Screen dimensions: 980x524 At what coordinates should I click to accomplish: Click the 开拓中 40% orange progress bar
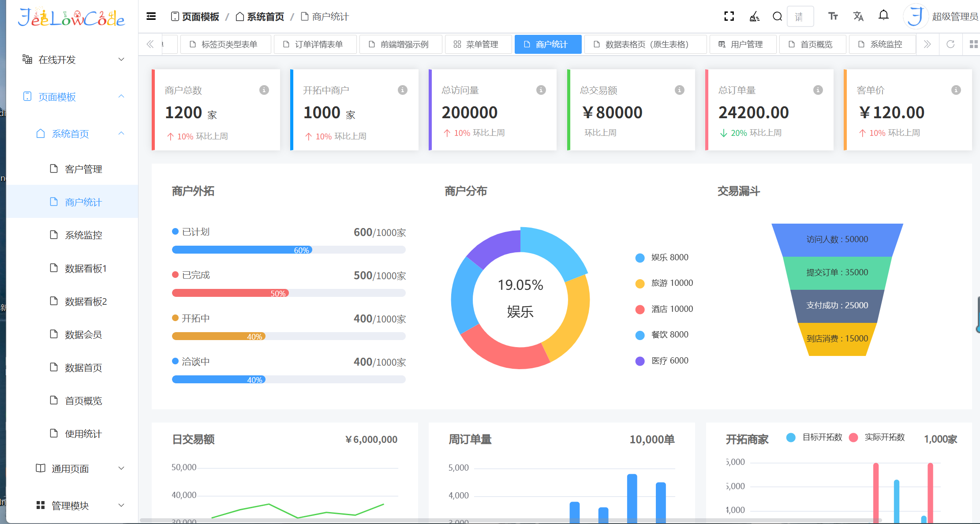pos(288,337)
